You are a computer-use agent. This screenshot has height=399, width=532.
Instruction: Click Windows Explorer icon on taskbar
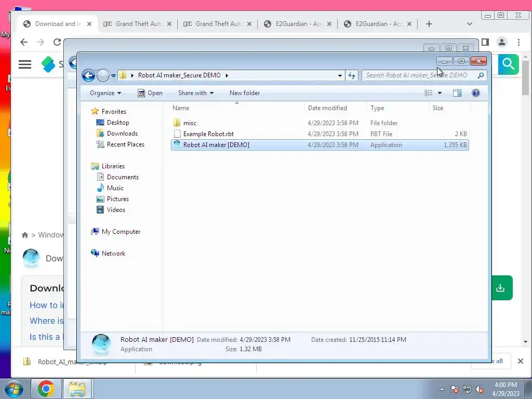click(77, 389)
